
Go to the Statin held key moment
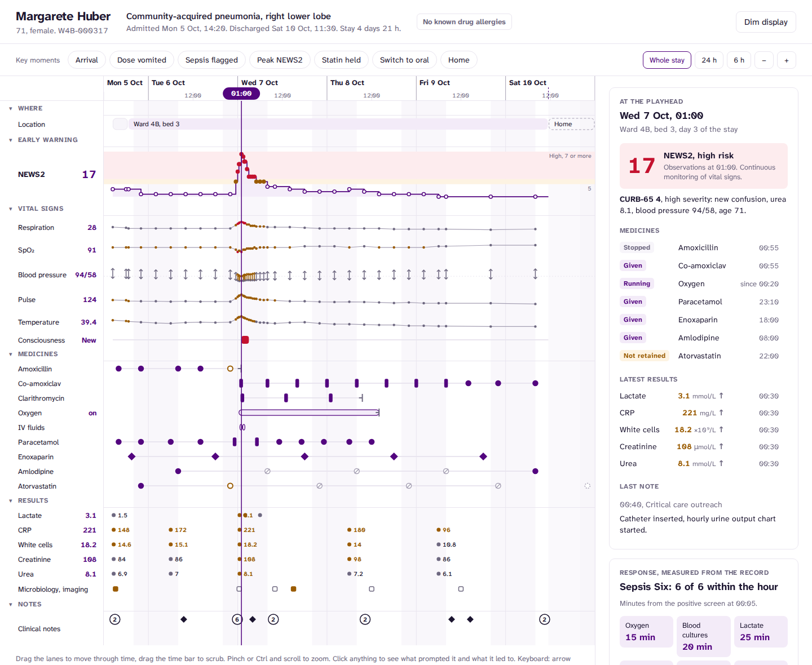pyautogui.click(x=341, y=60)
